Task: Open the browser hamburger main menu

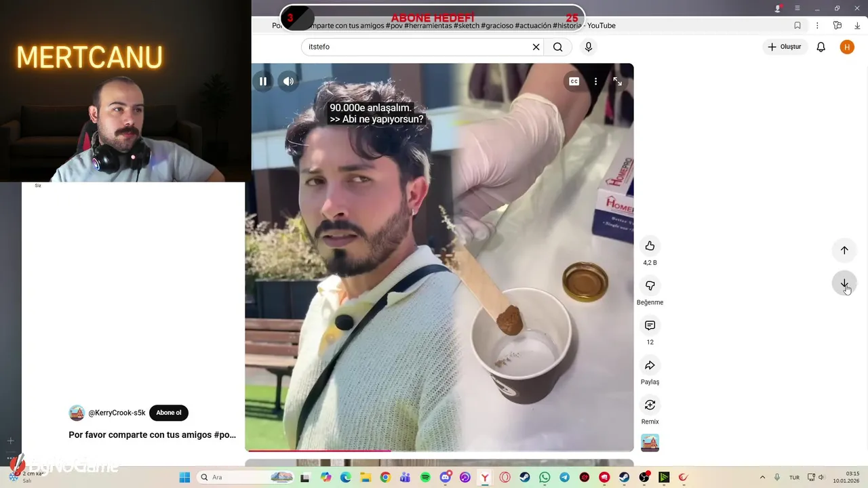Action: pyautogui.click(x=797, y=8)
